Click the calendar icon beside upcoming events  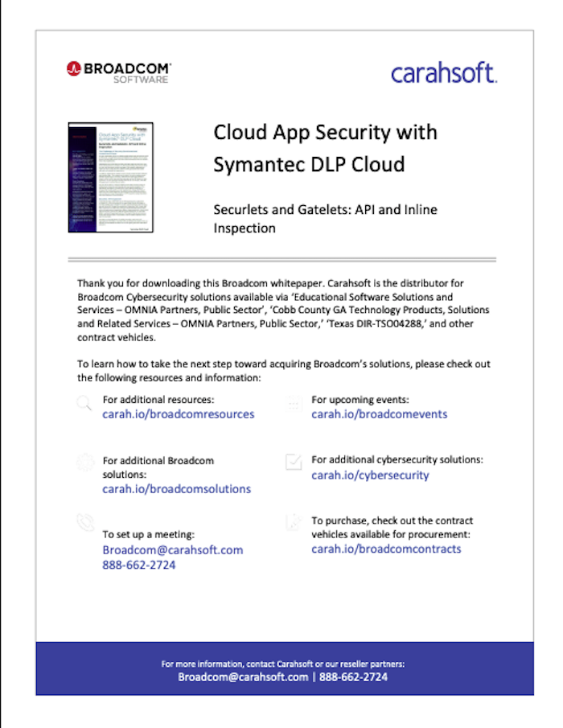294,404
